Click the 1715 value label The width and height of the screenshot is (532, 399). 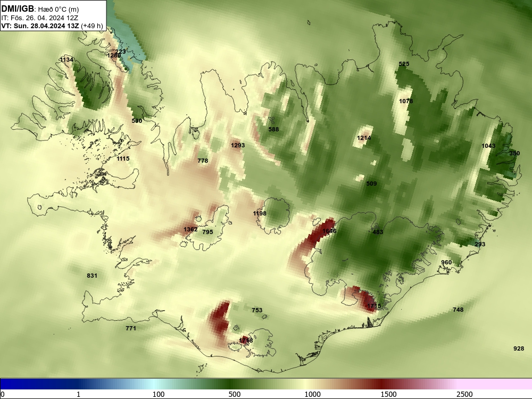tap(374, 306)
